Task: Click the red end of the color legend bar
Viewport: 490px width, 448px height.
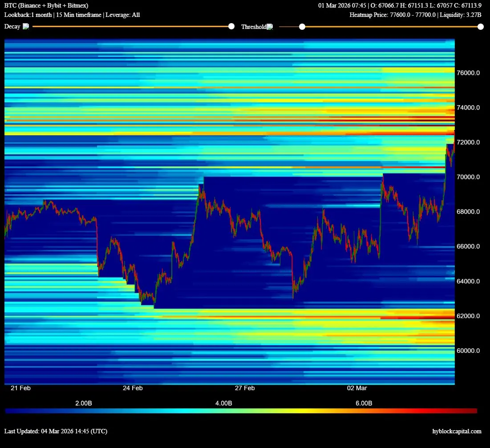Action: tap(472, 411)
